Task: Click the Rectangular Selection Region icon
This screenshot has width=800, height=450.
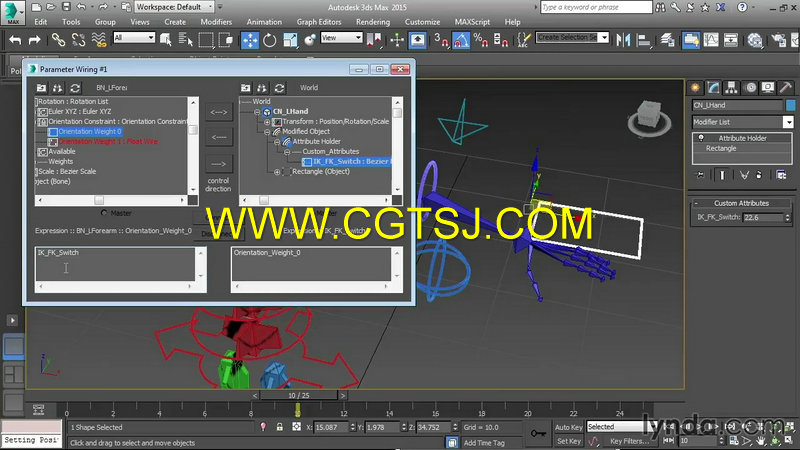Action: point(205,40)
